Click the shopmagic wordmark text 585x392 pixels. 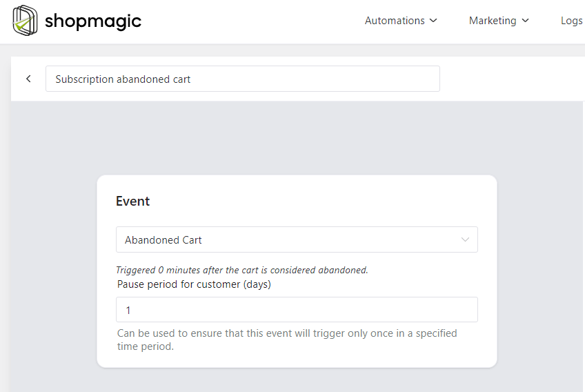pyautogui.click(x=93, y=21)
